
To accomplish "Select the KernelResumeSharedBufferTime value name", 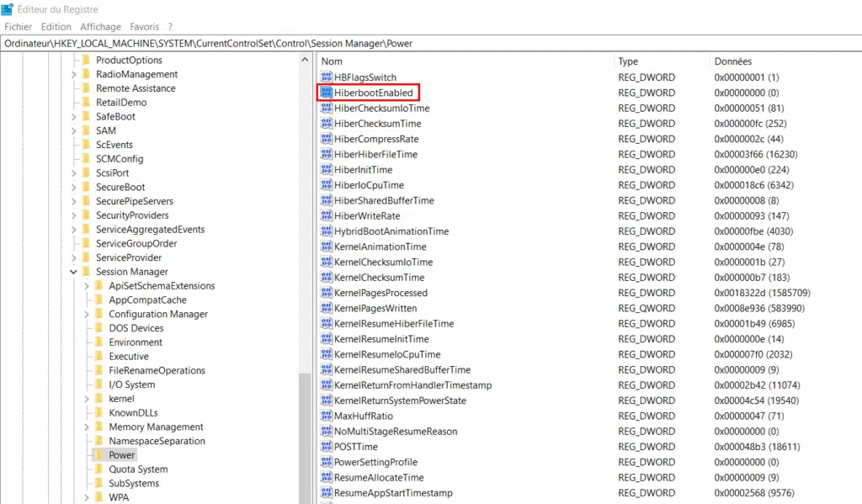I will pos(402,370).
